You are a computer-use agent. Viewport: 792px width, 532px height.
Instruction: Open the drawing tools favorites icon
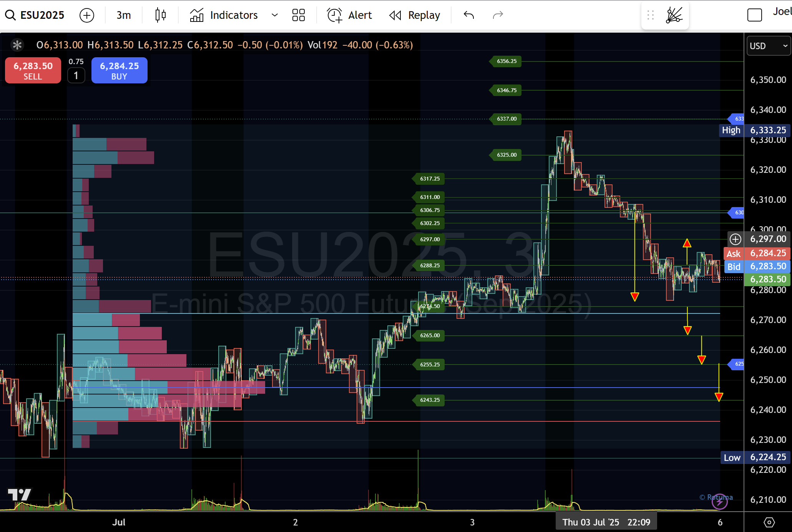coord(674,15)
